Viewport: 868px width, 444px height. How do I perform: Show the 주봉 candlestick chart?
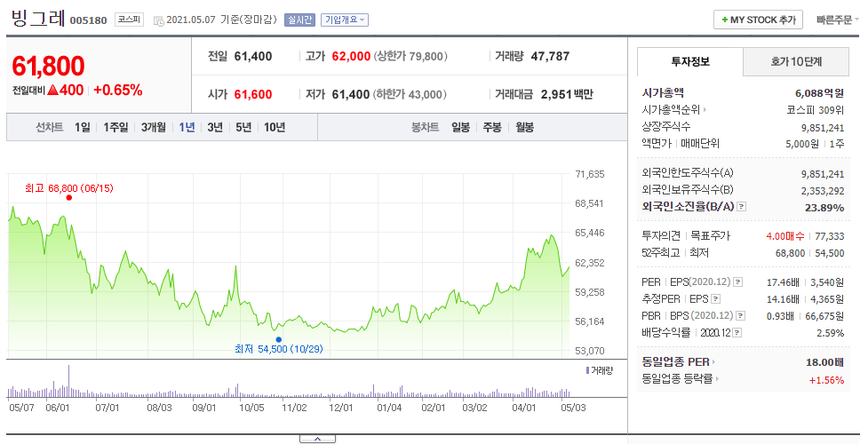coord(492,127)
